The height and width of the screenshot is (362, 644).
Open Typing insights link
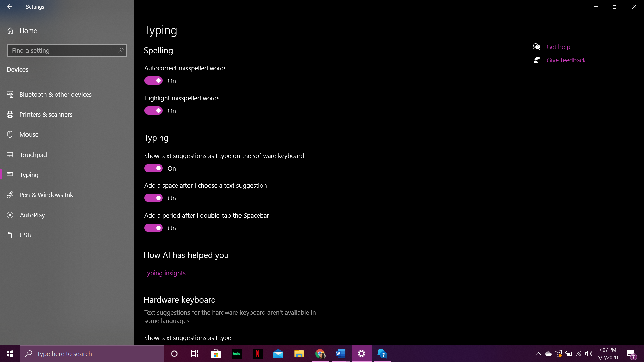click(x=165, y=273)
